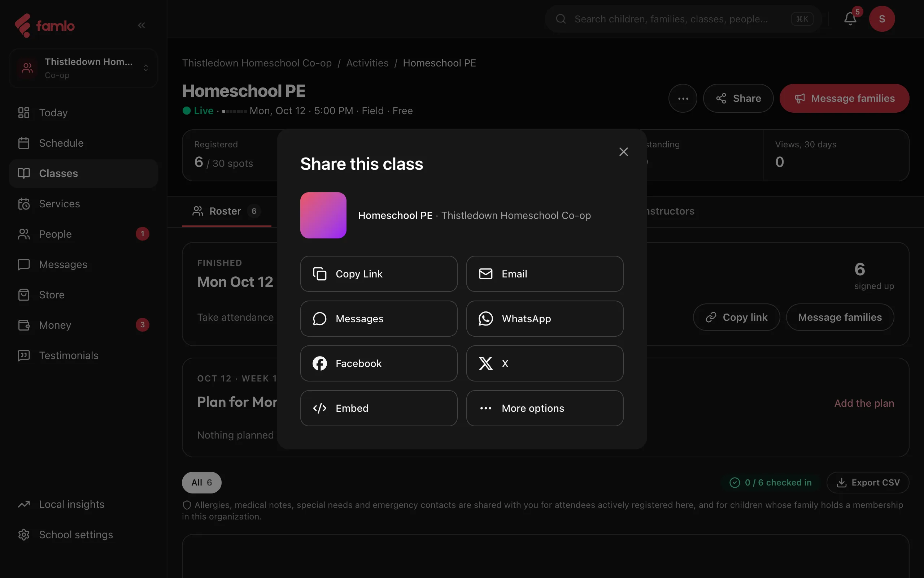
Task: Click the Homeschool PE gradient thumbnail
Action: (323, 215)
